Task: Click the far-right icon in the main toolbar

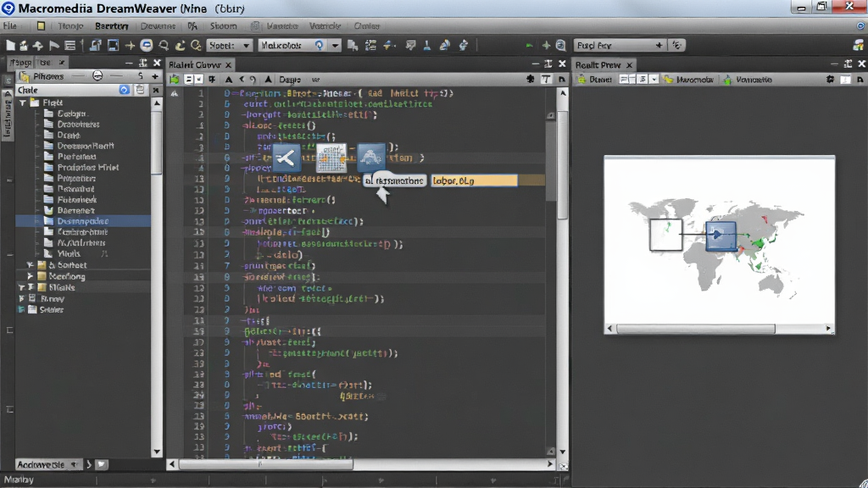Action: (859, 46)
